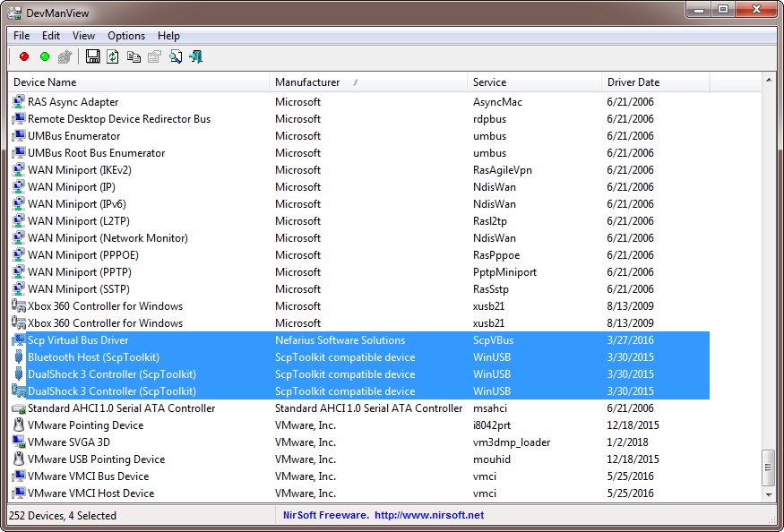784x532 pixels.
Task: Click the Save Selected Items floppy icon
Action: tap(92, 56)
